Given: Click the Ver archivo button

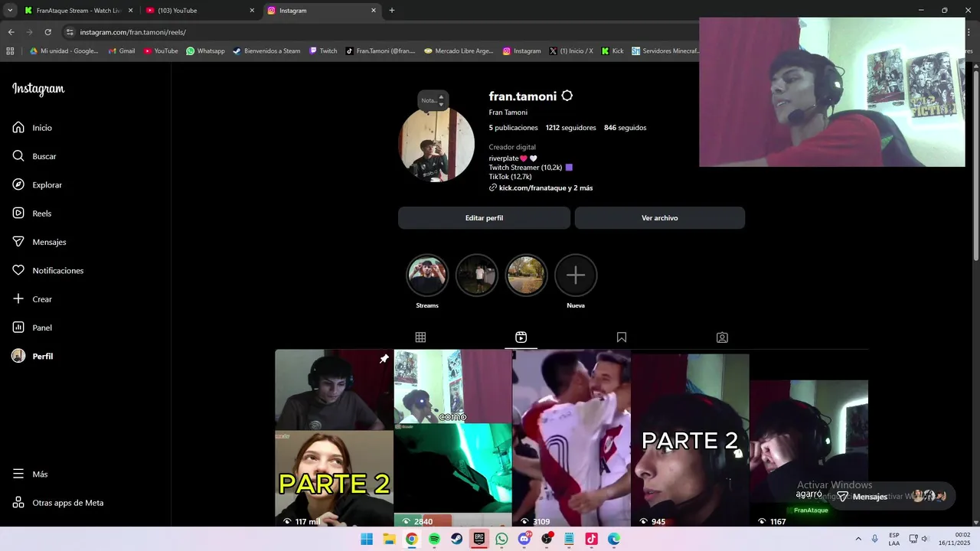Looking at the screenshot, I should 660,218.
